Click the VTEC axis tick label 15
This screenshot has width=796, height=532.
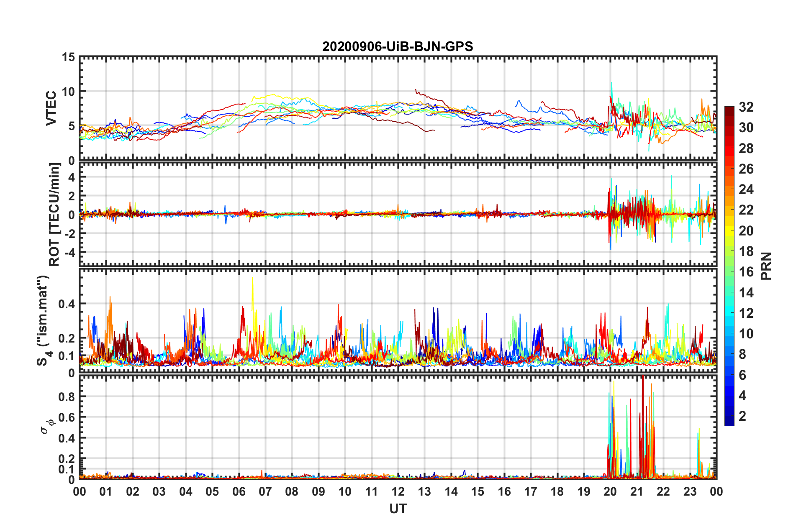coord(69,57)
